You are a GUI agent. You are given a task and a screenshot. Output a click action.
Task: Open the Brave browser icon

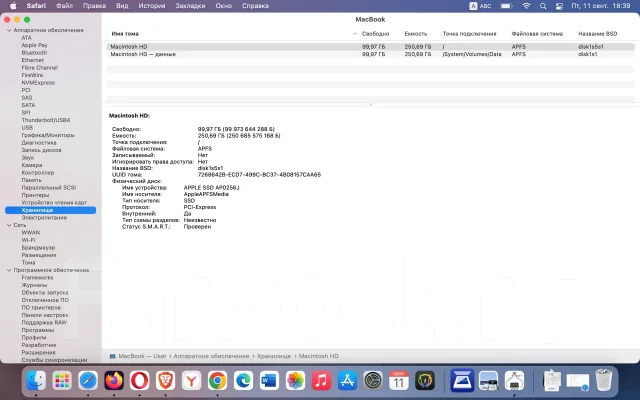pyautogui.click(x=166, y=381)
